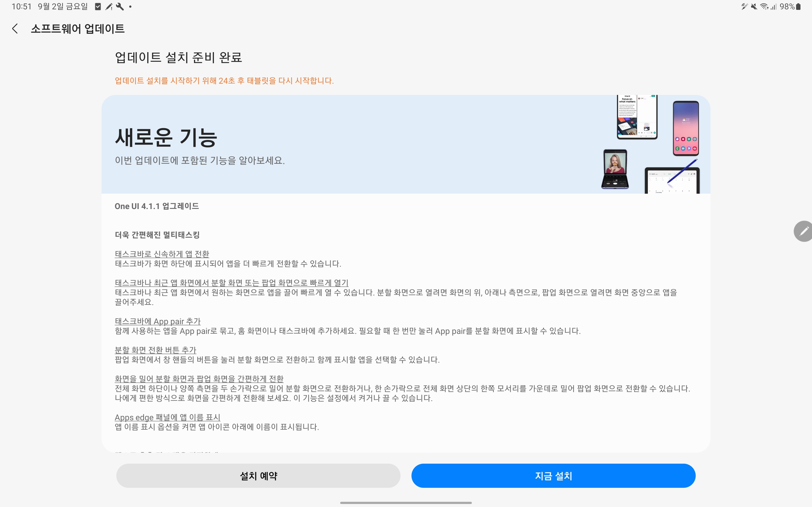Tap the flip phone selfie illustration
Viewport: 812px width, 507px height.
[x=615, y=169]
